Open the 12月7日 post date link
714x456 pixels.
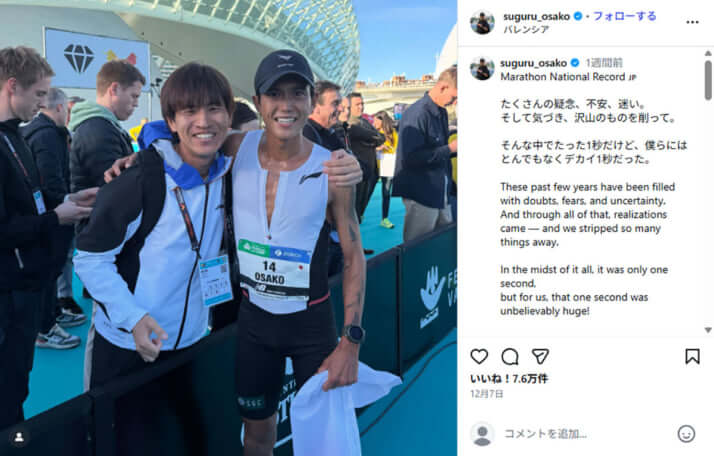coord(487,394)
